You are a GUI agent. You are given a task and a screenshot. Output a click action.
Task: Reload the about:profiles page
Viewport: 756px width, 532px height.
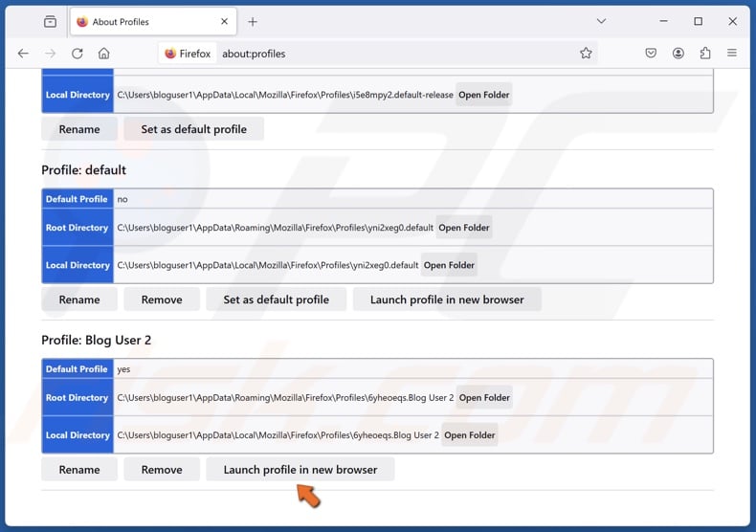pos(78,54)
